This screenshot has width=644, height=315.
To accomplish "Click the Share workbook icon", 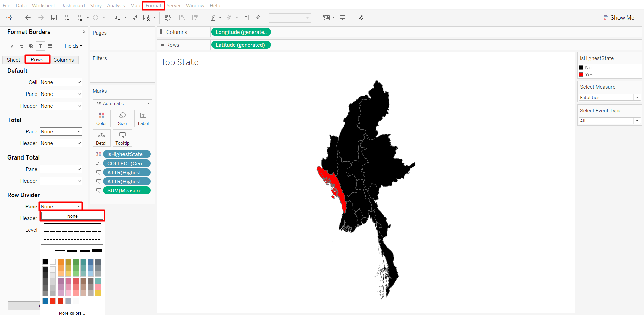I will pyautogui.click(x=361, y=18).
